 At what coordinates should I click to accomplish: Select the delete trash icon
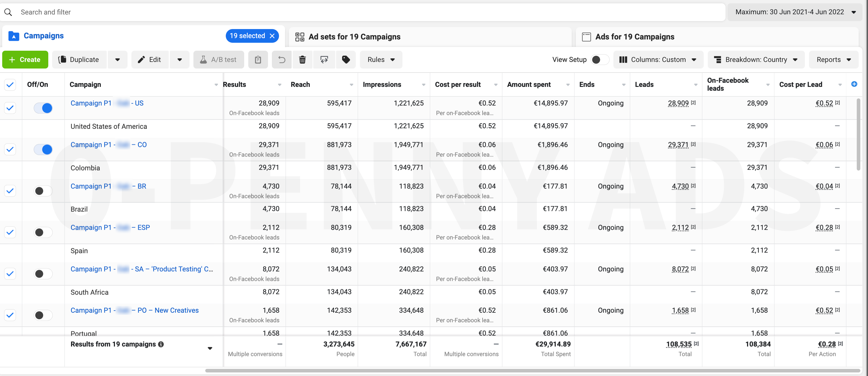(302, 59)
